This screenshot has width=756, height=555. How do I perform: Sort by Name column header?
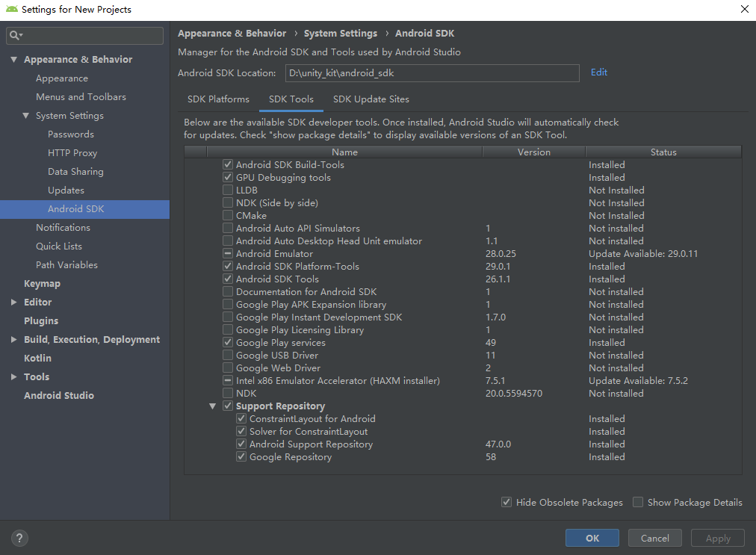pos(344,152)
